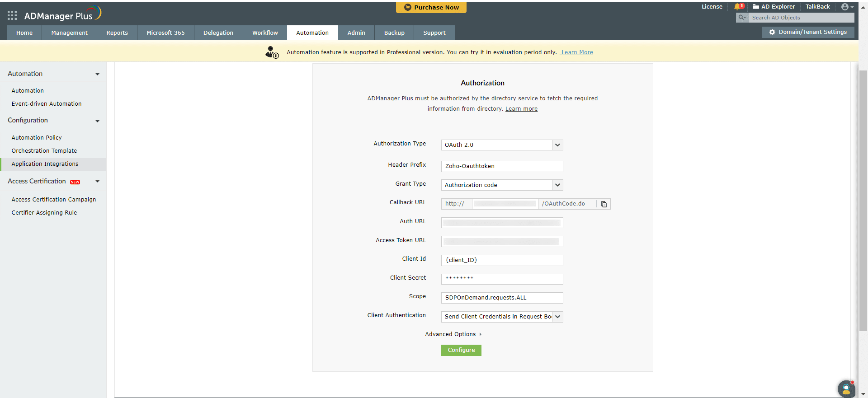Image resolution: width=868 pixels, height=398 pixels.
Task: Collapse the Access Certification sidebar section
Action: (x=97, y=182)
